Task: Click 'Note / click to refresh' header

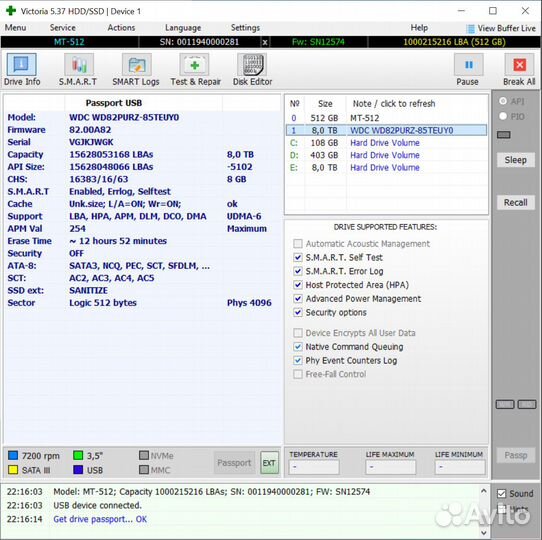Action: [x=394, y=104]
